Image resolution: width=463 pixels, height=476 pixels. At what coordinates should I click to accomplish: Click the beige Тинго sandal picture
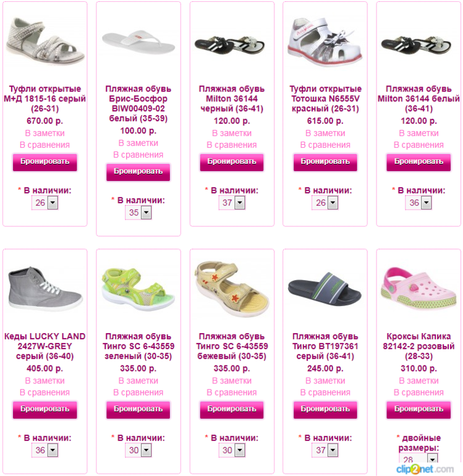click(232, 290)
